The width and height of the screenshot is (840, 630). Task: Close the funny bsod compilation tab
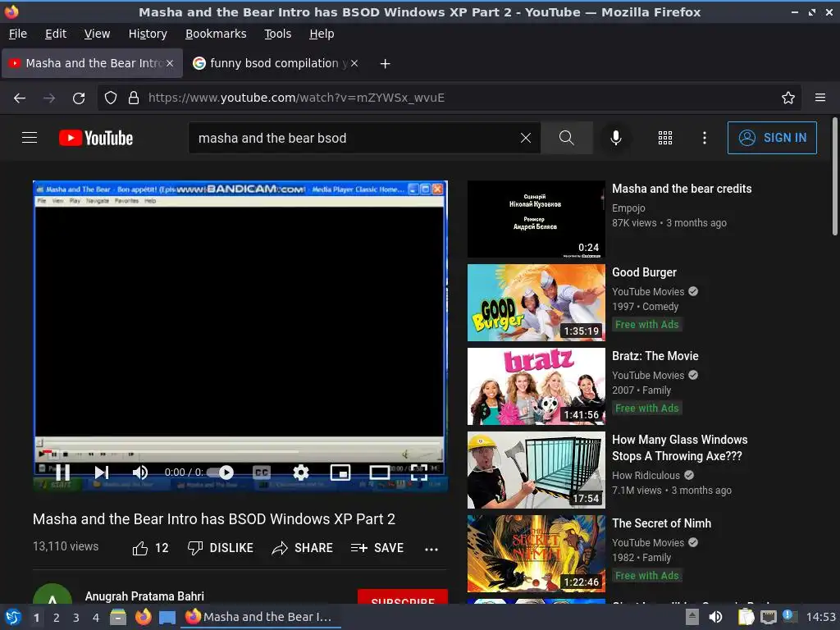point(354,63)
